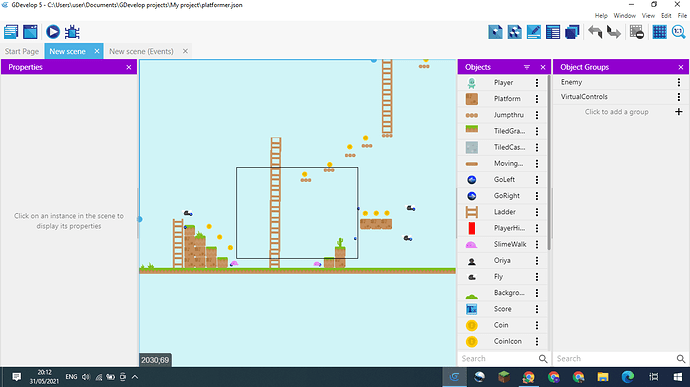This screenshot has width=690, height=387.
Task: Open options menu for Enemy group
Action: 679,82
